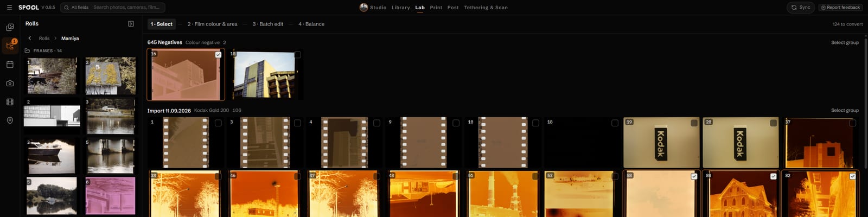868x217 pixels.
Task: Select group for Import 11.09.2026
Action: [x=845, y=110]
